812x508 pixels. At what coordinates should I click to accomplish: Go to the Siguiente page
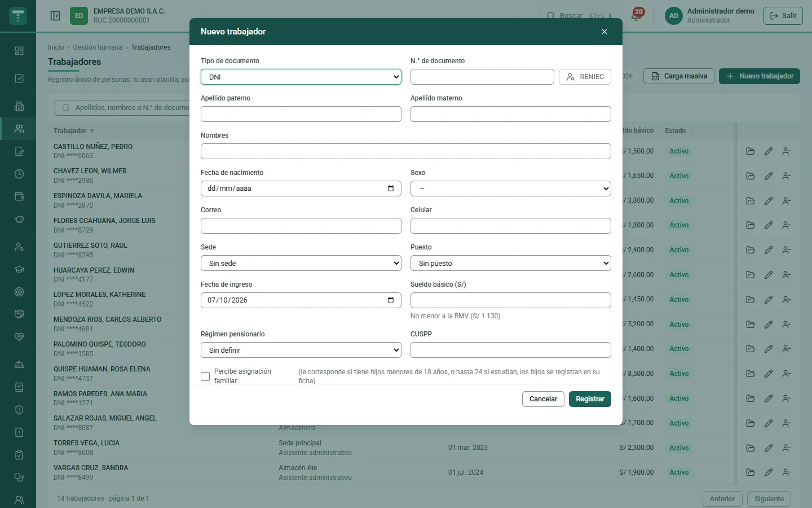click(x=769, y=499)
